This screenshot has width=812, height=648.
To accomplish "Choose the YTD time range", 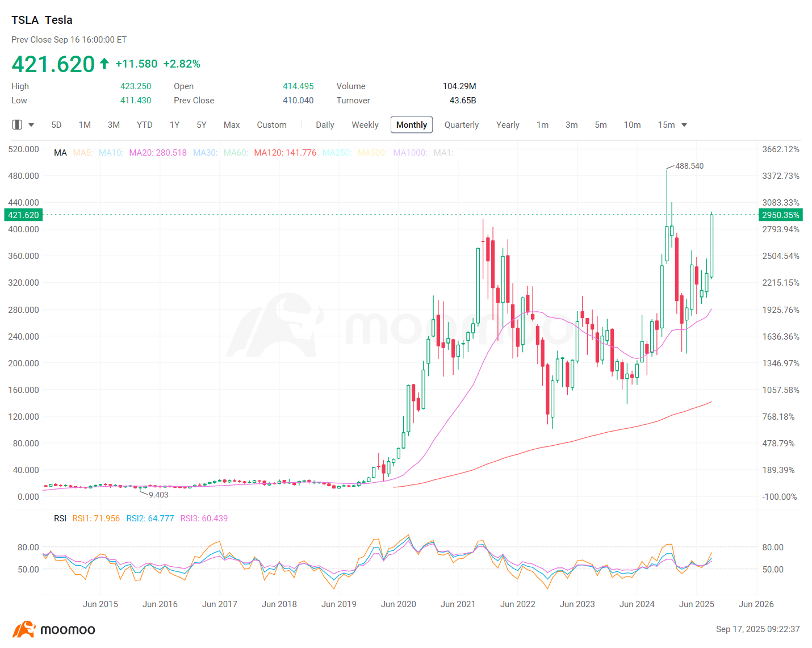I will click(144, 125).
